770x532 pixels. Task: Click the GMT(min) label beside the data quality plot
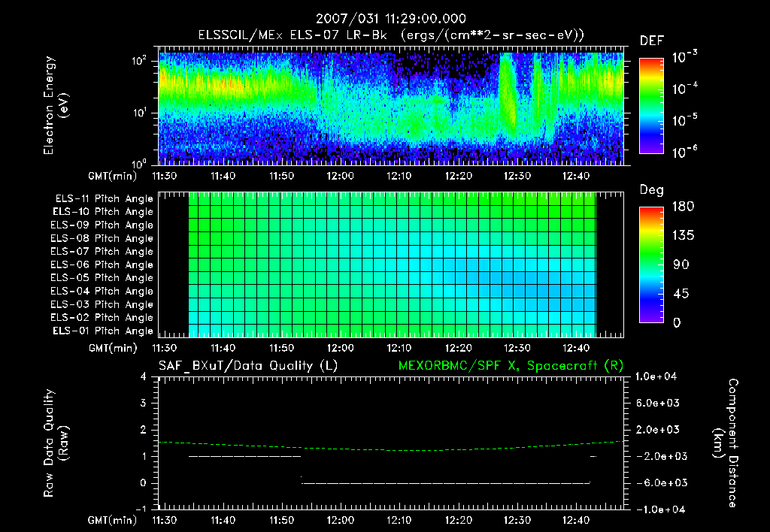tap(113, 521)
